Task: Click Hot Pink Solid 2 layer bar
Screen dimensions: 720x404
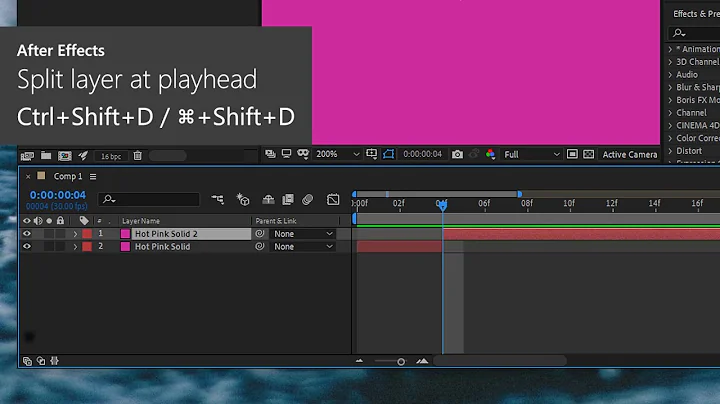Action: tap(581, 235)
